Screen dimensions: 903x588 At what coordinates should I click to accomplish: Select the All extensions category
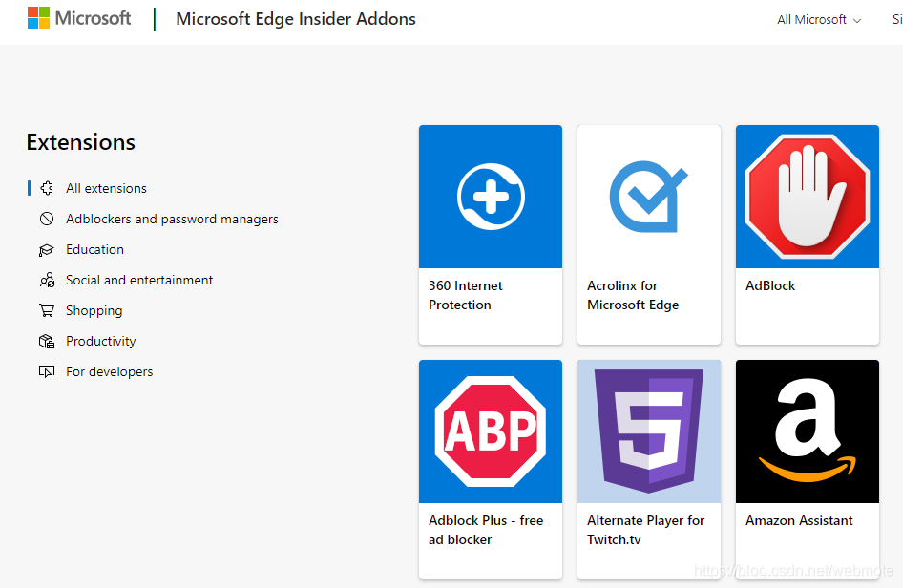pos(106,188)
